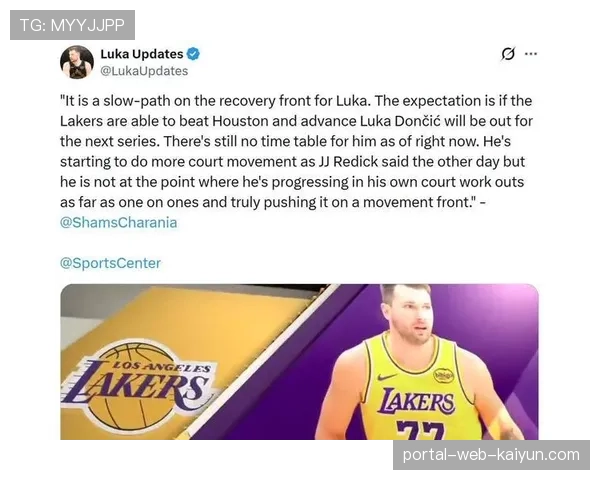Open the @ShamsCharania mention
The height and width of the screenshot is (480, 600).
[x=119, y=222]
